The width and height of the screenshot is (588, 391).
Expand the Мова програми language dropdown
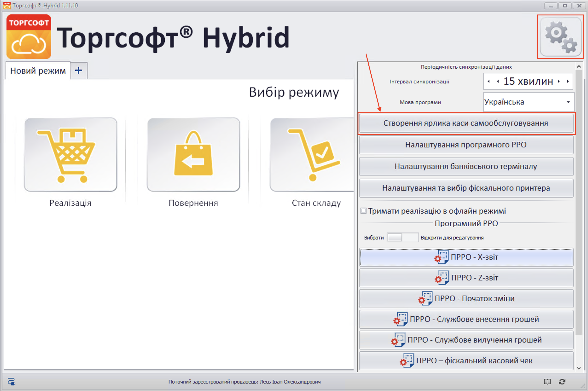pos(568,102)
